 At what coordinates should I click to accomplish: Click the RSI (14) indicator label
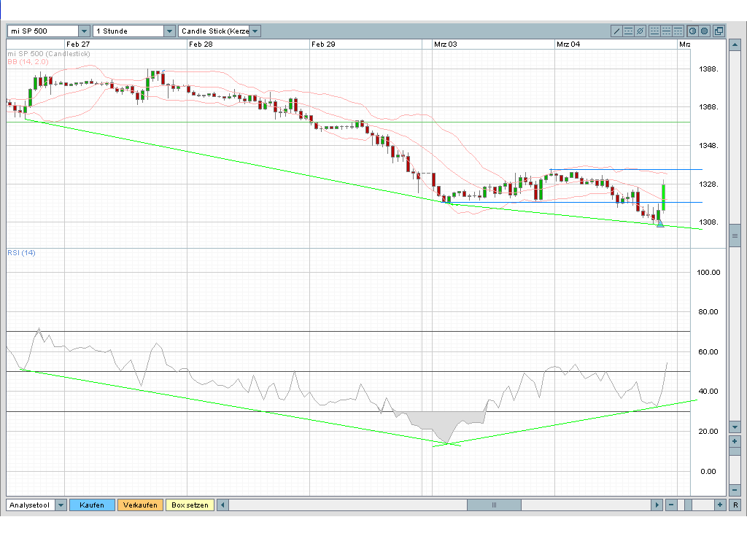click(x=21, y=252)
